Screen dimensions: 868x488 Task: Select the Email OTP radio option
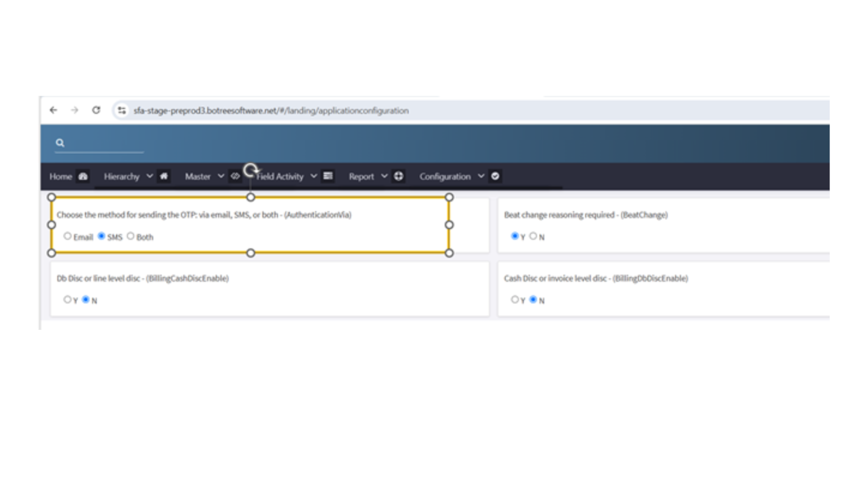67,236
